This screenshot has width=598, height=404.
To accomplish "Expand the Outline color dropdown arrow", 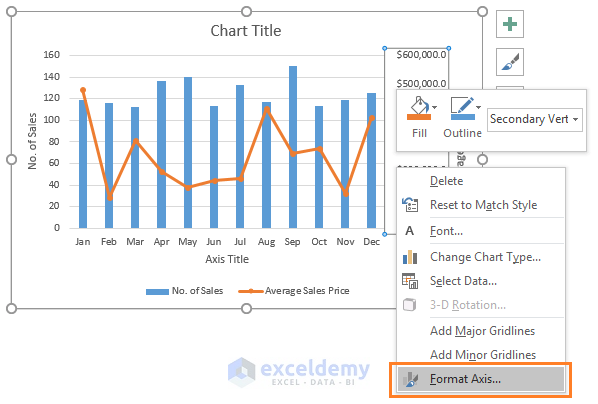I will pyautogui.click(x=479, y=107).
